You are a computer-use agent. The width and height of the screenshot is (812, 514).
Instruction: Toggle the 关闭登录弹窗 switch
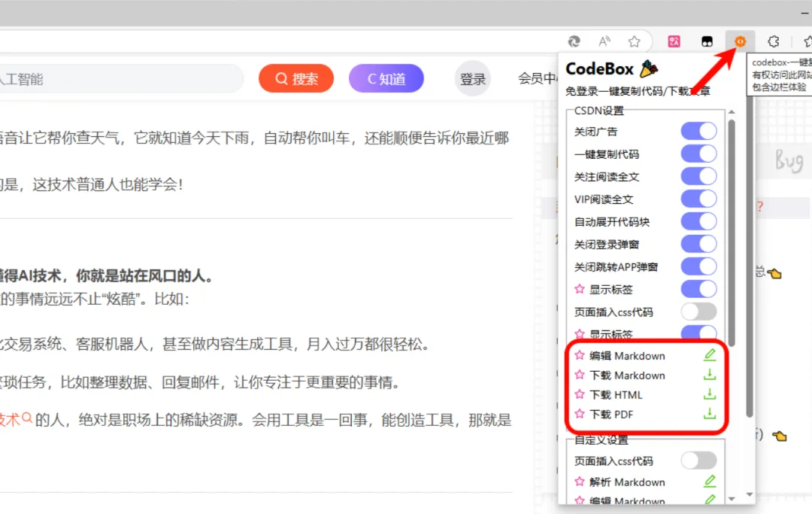click(698, 244)
